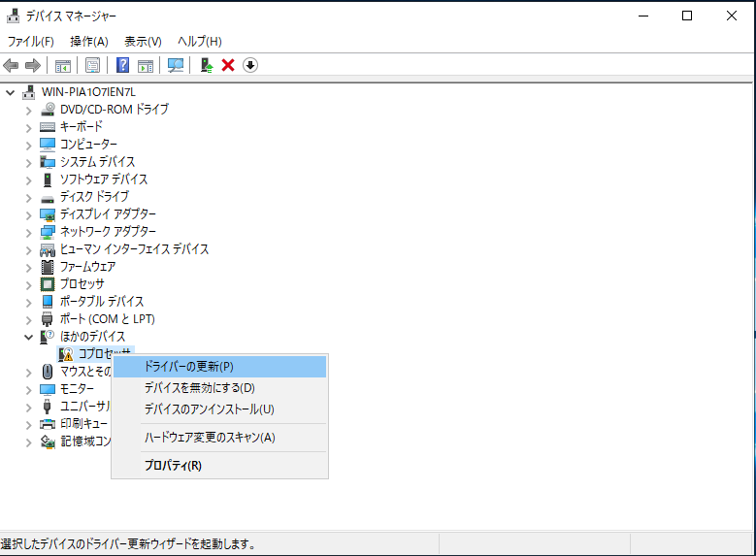Expand the ポート (COM と LPT) node
The height and width of the screenshot is (556, 756).
tap(28, 320)
